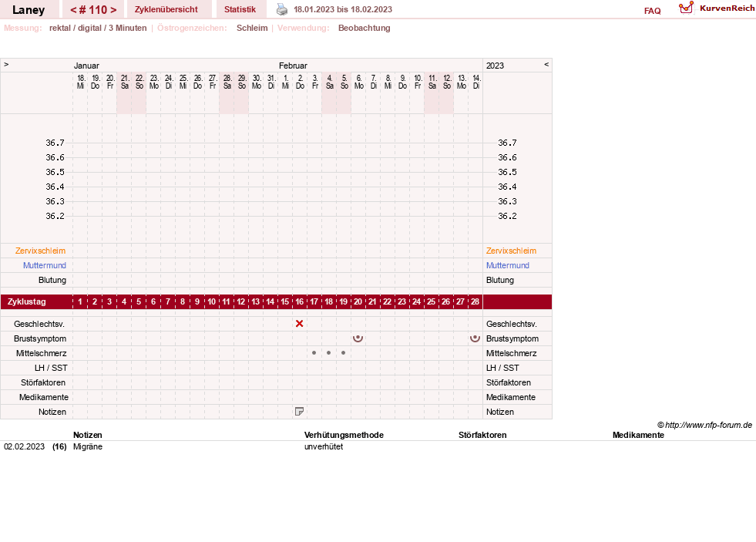Screen dimensions: 756x542
Task: Go to previous cycle with the < arrow
Action: point(74,10)
